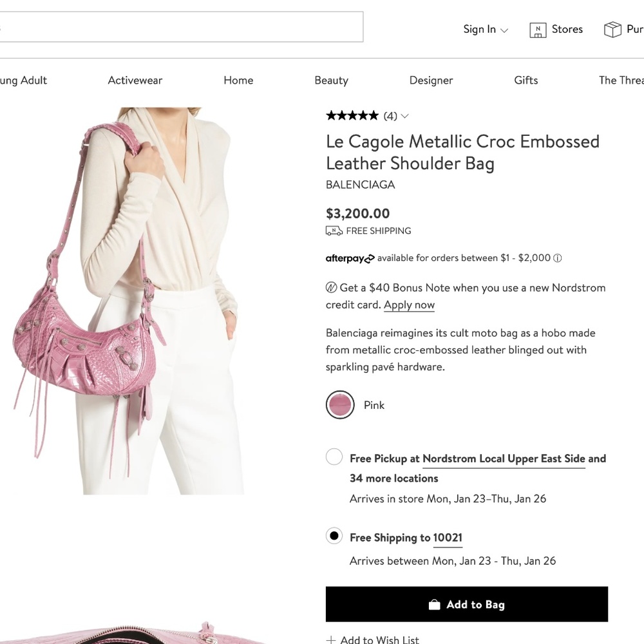Screen dimensions: 644x644
Task: Click the afterpay info icon
Action: point(558,258)
